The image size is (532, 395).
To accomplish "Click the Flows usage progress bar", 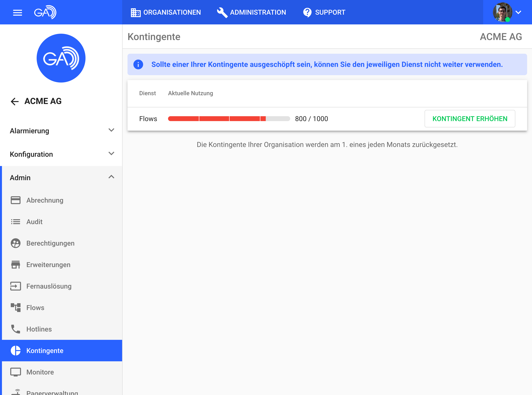I will point(229,119).
